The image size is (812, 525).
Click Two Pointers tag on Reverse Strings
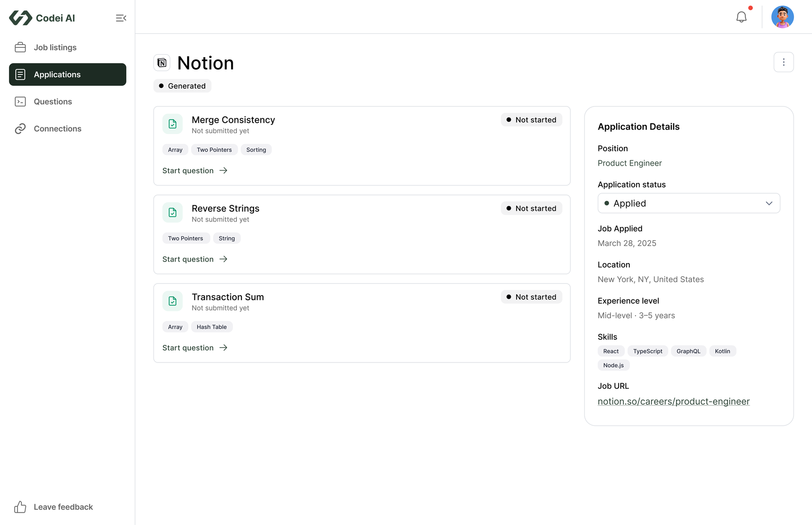point(186,238)
